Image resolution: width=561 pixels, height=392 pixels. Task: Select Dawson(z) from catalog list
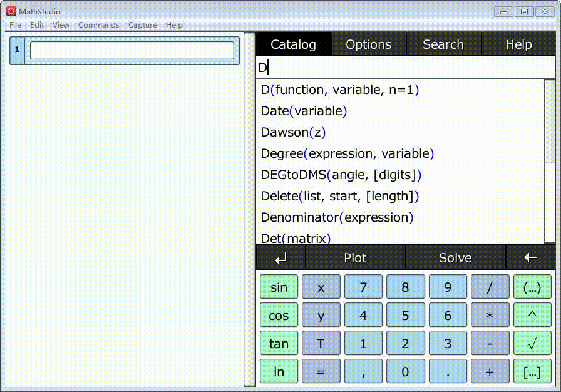click(400, 132)
